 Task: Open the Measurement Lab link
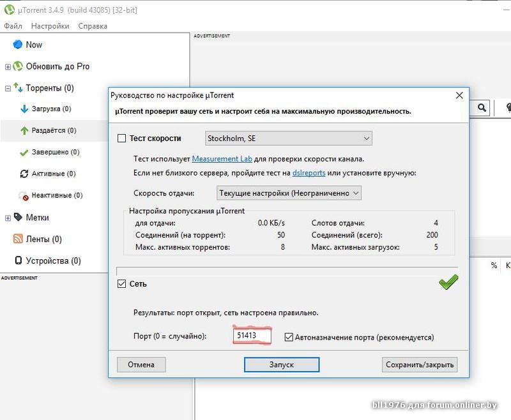pyautogui.click(x=222, y=159)
